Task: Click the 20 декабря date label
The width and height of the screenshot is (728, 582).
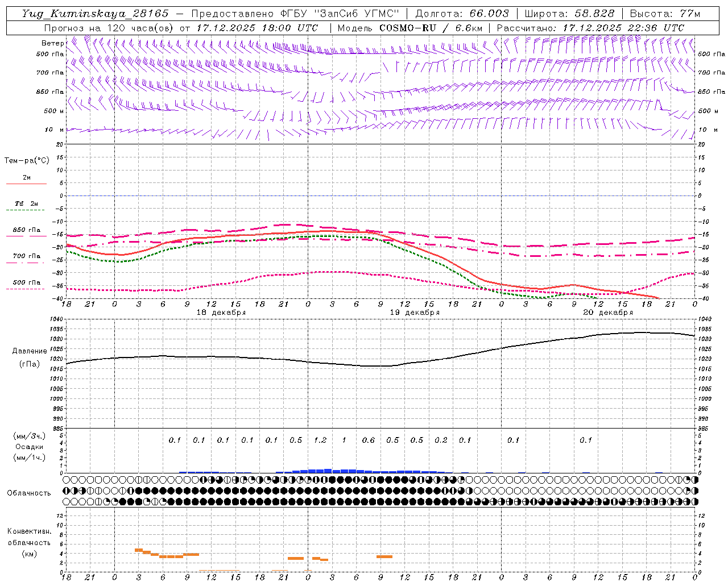Action: (608, 313)
